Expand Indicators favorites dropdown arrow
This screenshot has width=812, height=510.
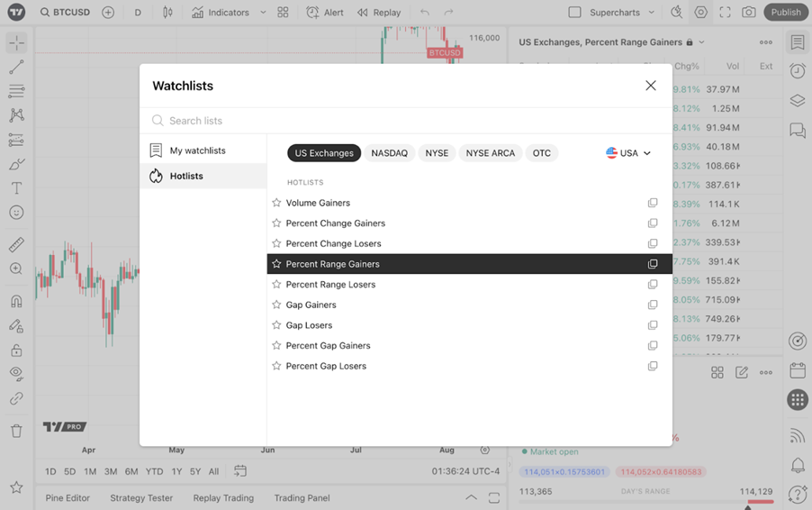point(263,13)
